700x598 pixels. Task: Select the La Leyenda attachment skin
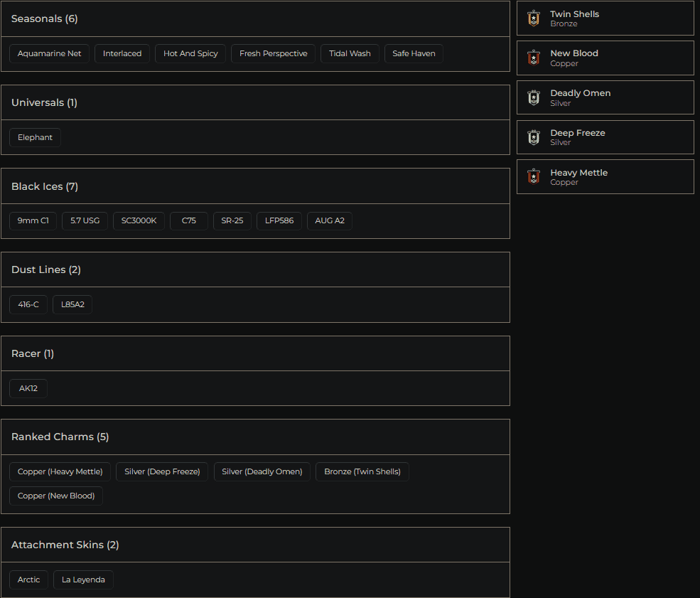pos(82,579)
